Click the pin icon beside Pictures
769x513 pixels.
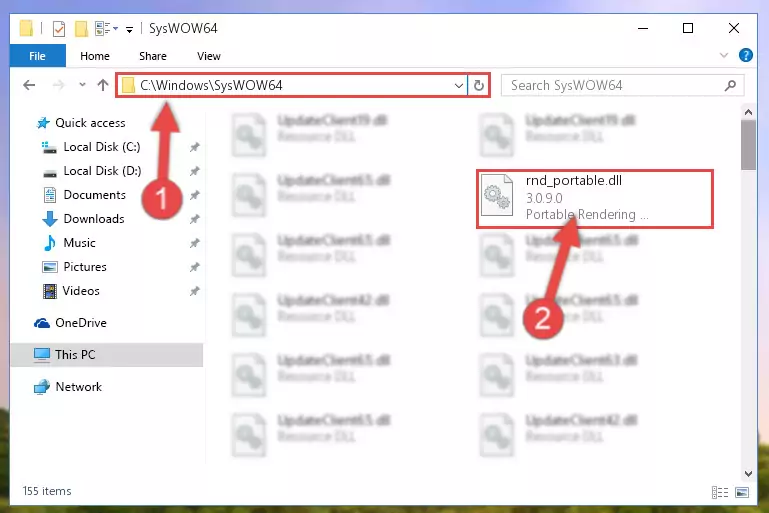click(195, 267)
